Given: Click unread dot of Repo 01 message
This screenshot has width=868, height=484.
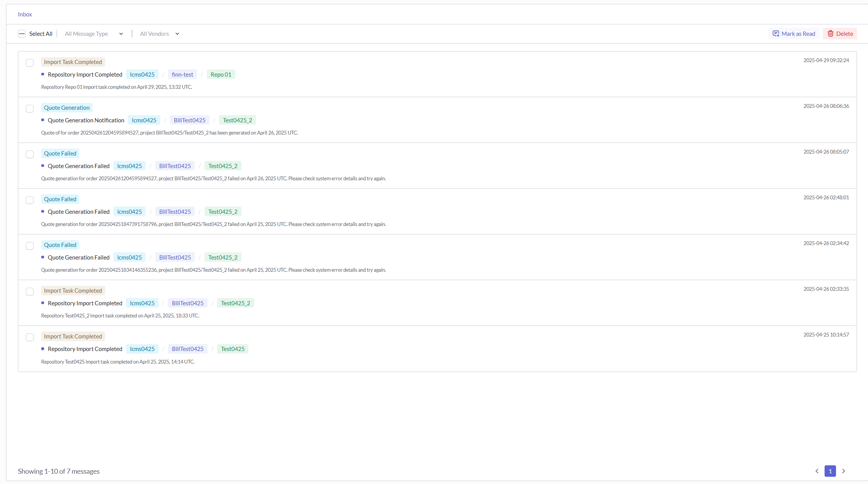Looking at the screenshot, I should 43,74.
